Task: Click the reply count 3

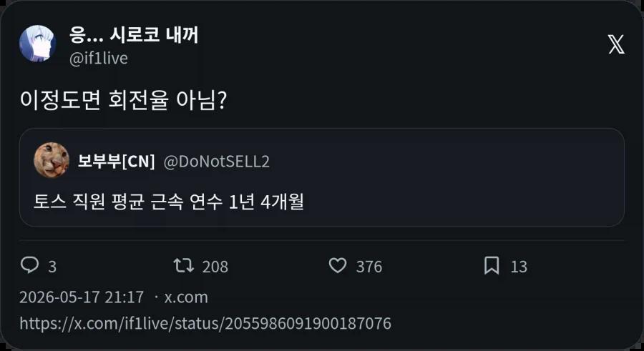Action: [x=52, y=267]
